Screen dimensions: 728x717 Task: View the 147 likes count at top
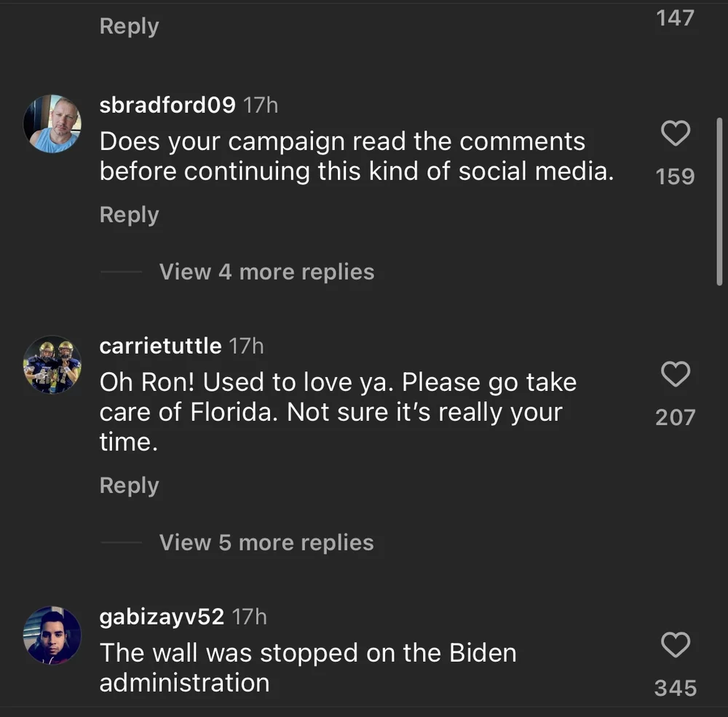pos(675,17)
